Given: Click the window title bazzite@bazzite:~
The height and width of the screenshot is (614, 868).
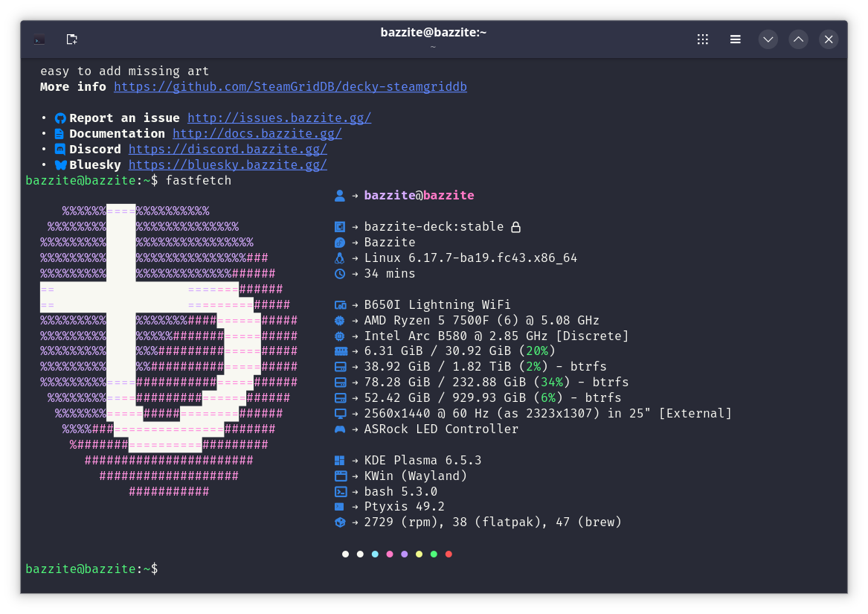Looking at the screenshot, I should (434, 33).
